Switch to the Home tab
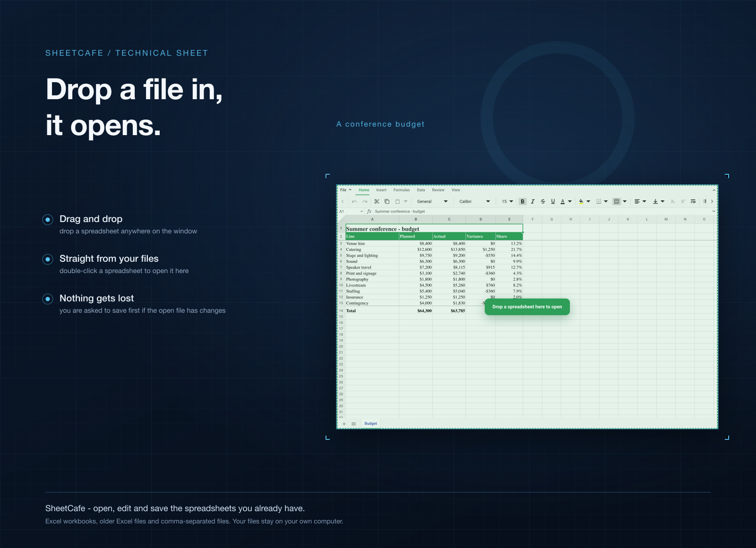This screenshot has height=548, width=756. [x=364, y=190]
